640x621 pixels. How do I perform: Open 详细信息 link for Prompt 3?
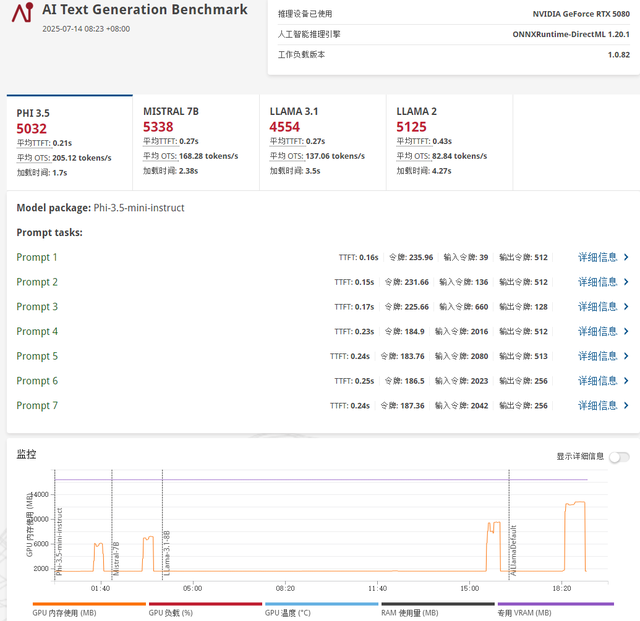pos(603,307)
